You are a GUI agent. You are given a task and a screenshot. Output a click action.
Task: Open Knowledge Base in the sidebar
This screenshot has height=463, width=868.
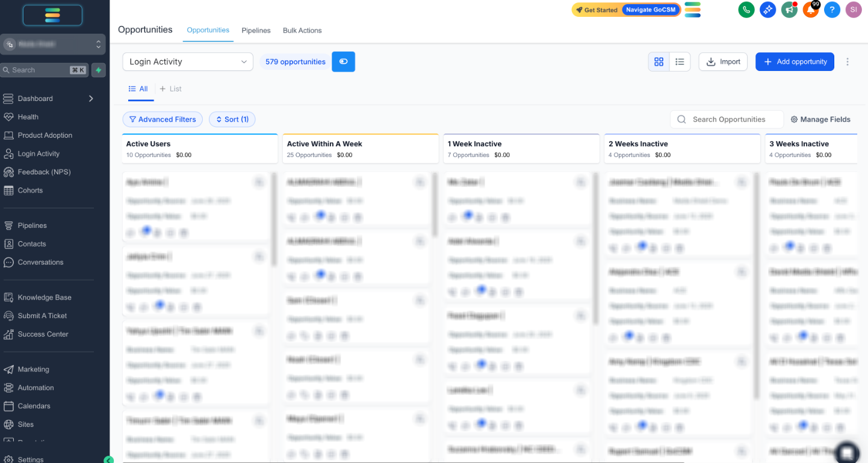pos(45,297)
